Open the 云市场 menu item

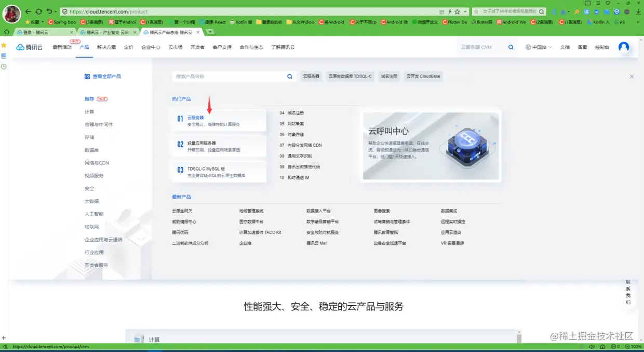(175, 47)
